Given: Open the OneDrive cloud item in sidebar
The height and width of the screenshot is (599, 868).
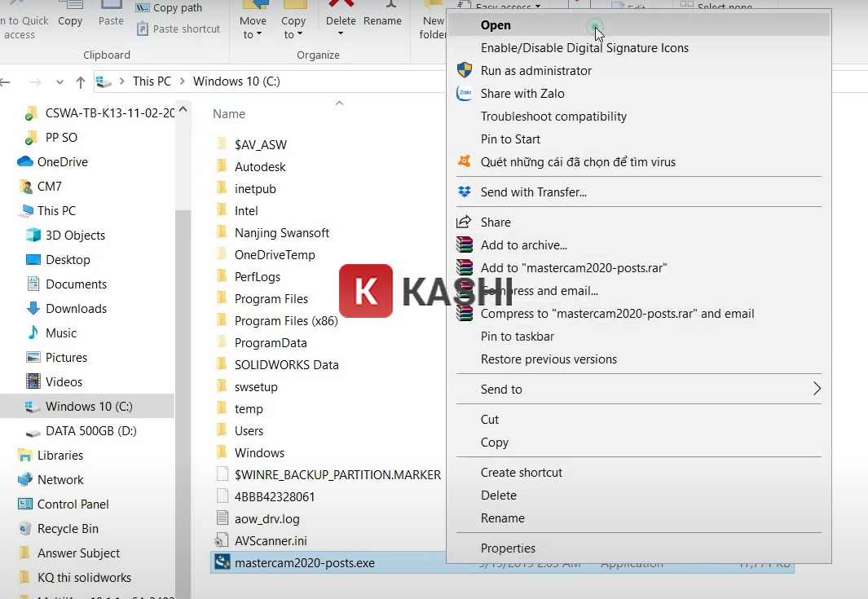Looking at the screenshot, I should coord(62,162).
